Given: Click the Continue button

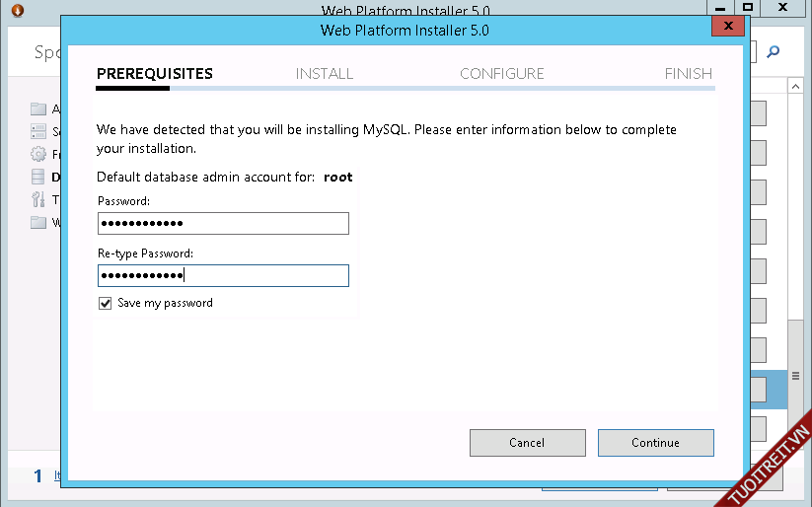Looking at the screenshot, I should [x=655, y=443].
